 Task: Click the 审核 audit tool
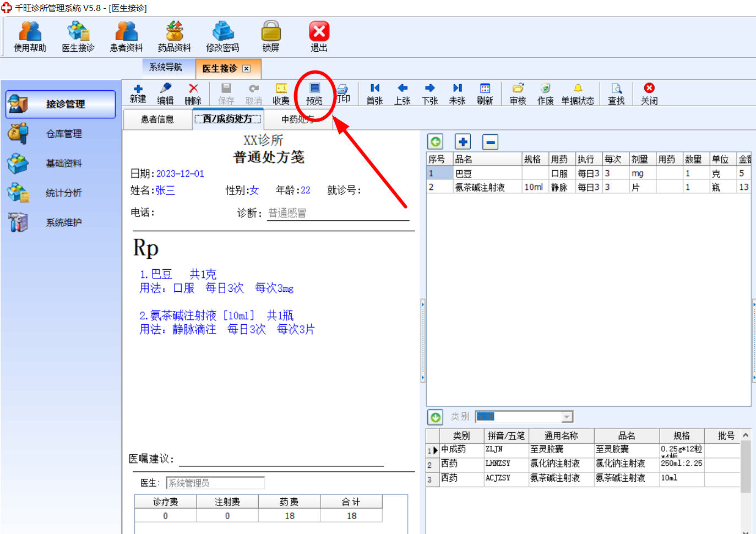click(518, 94)
